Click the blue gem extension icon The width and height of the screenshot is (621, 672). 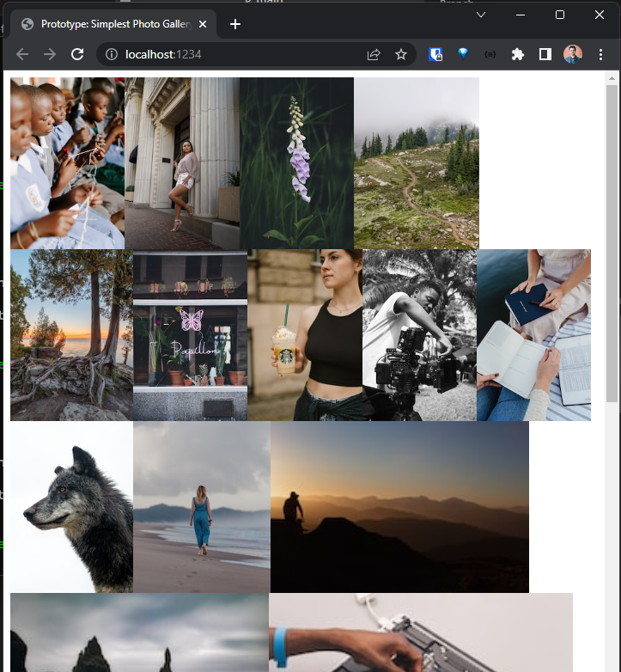point(463,54)
